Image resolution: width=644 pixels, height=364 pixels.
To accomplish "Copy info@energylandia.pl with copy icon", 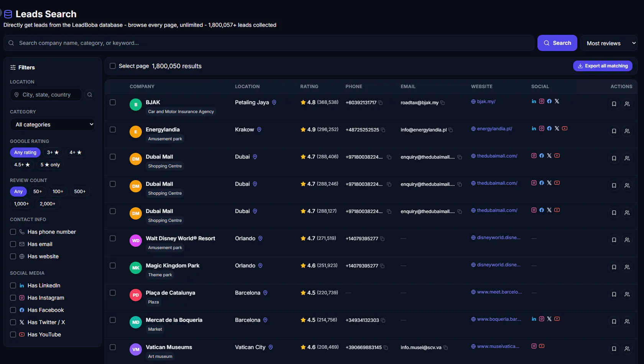I will click(450, 130).
